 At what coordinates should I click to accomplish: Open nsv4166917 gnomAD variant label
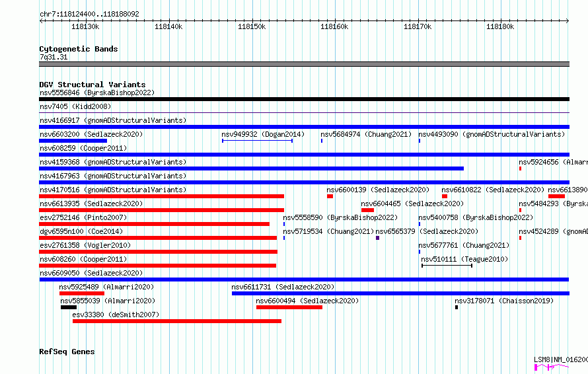pyautogui.click(x=113, y=120)
